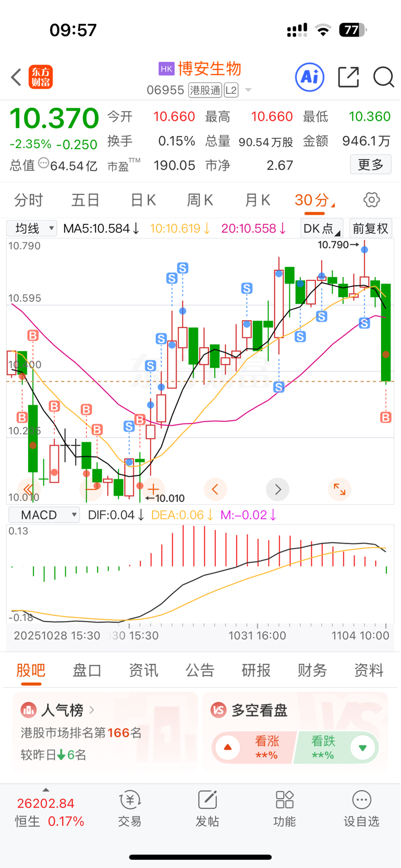Tap the 人气榜 chart icon
401x868 pixels.
(28, 710)
